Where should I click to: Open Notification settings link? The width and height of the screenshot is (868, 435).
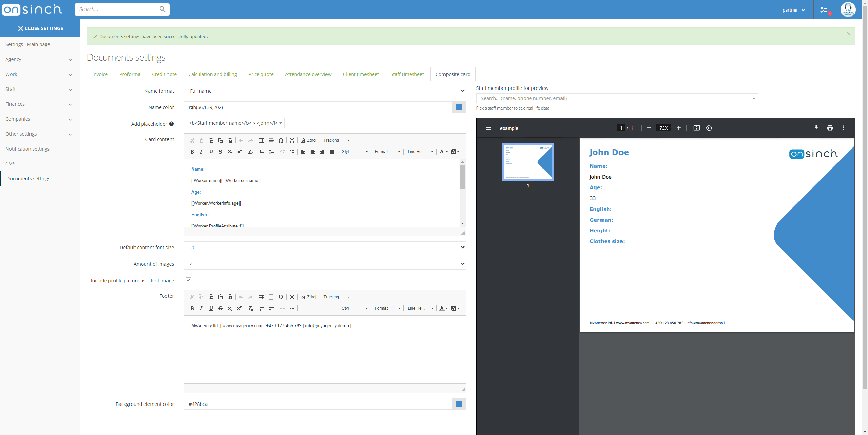[27, 149]
